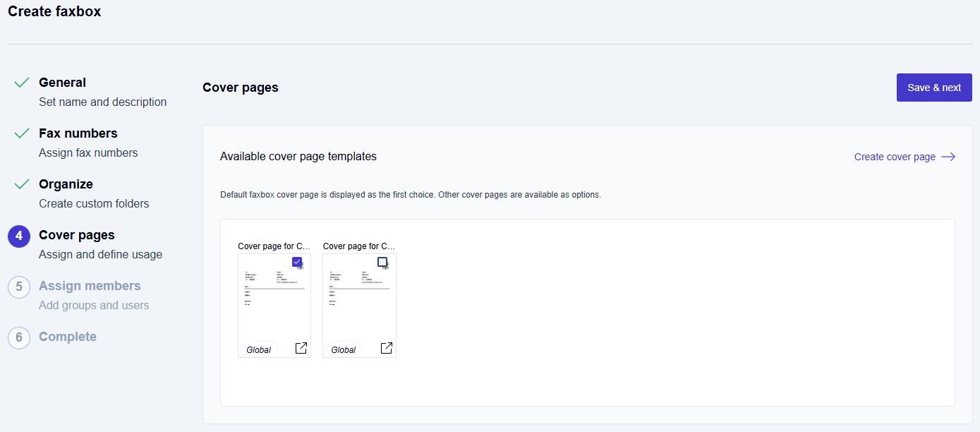
Task: Click the arrow icon beside Create cover page
Action: pos(948,157)
